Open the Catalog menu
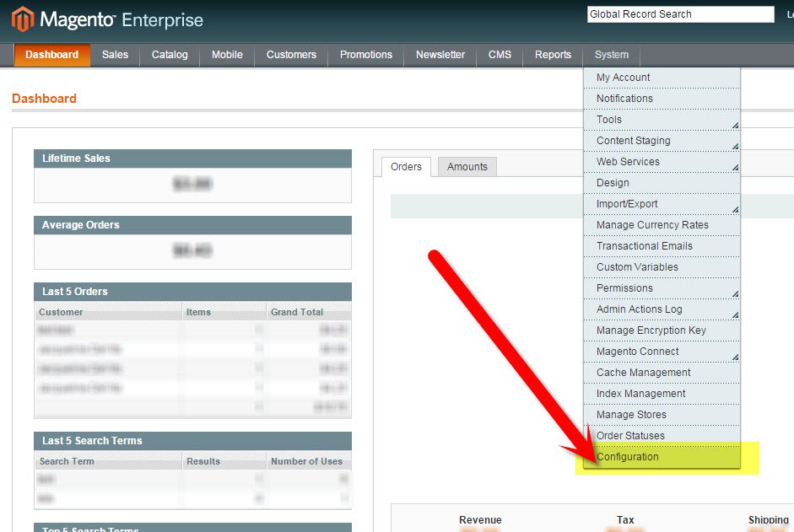This screenshot has height=532, width=794. pyautogui.click(x=170, y=55)
